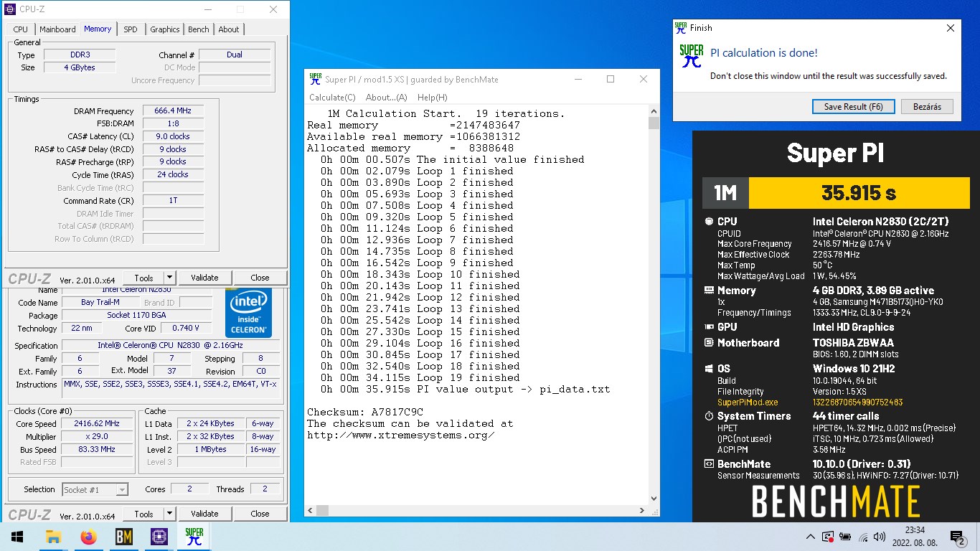Click the 35.915 s result in BenchMate
The width and height of the screenshot is (980, 551).
click(x=859, y=193)
